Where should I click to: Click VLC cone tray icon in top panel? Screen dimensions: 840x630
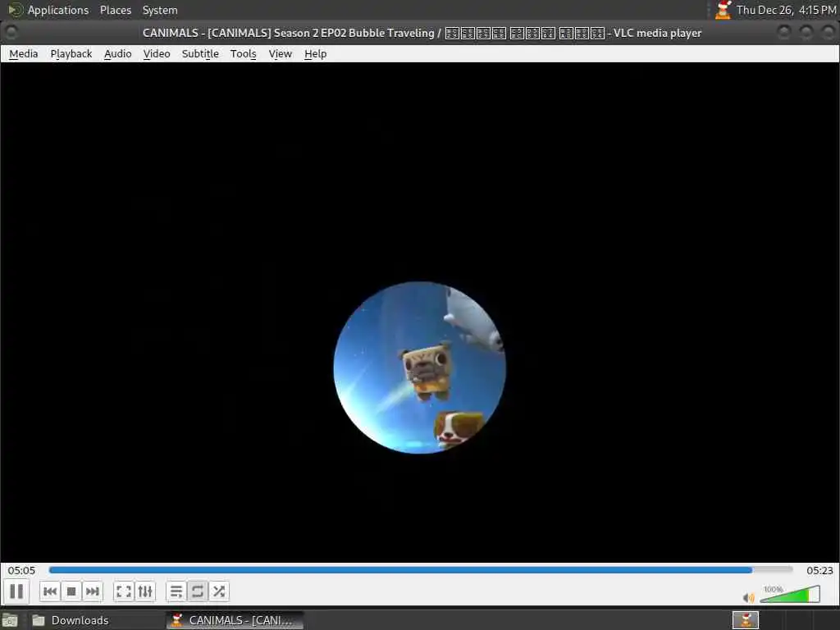(724, 10)
